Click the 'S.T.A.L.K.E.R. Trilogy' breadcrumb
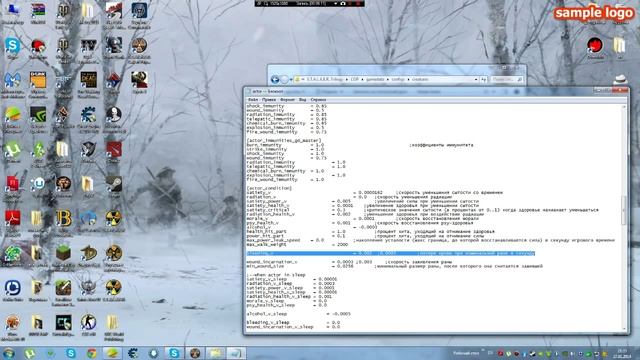The image size is (640, 360). (x=324, y=80)
